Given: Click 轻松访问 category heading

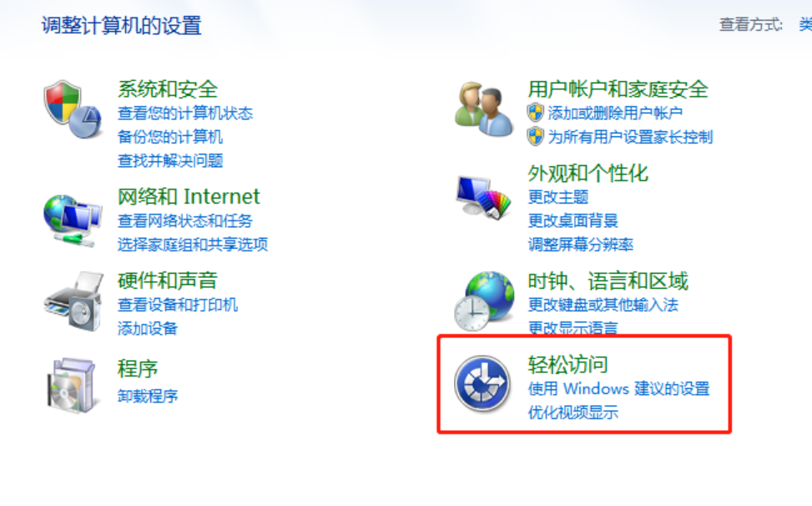Looking at the screenshot, I should coord(567,365).
